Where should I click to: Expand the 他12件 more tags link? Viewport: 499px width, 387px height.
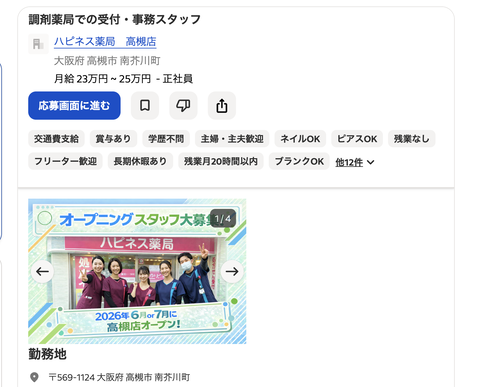click(x=349, y=162)
